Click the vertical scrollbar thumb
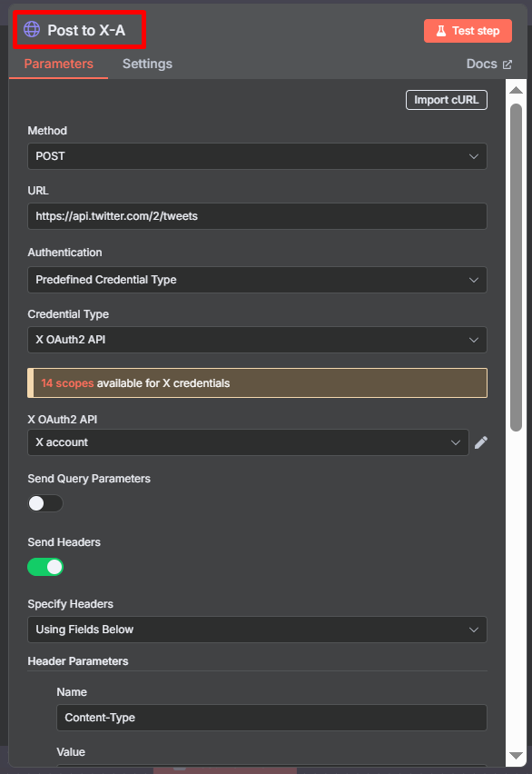The width and height of the screenshot is (532, 774). [517, 268]
